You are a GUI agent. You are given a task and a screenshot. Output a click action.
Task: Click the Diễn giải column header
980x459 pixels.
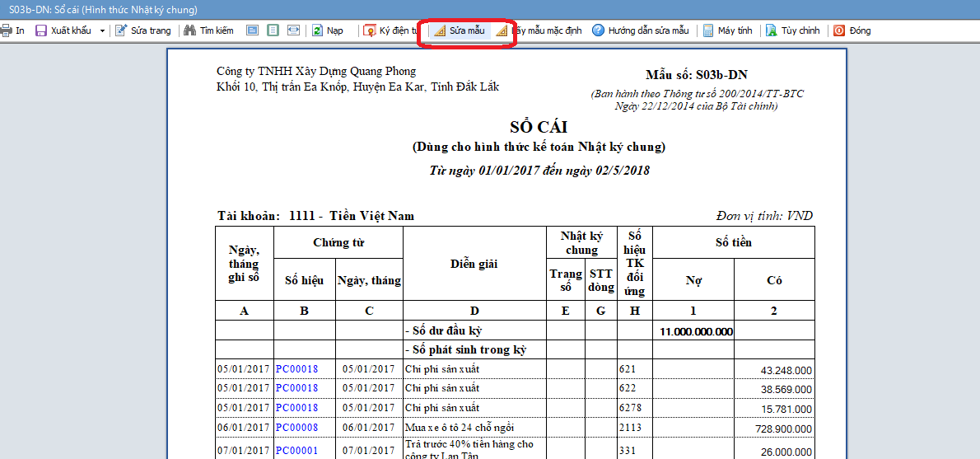474,264
